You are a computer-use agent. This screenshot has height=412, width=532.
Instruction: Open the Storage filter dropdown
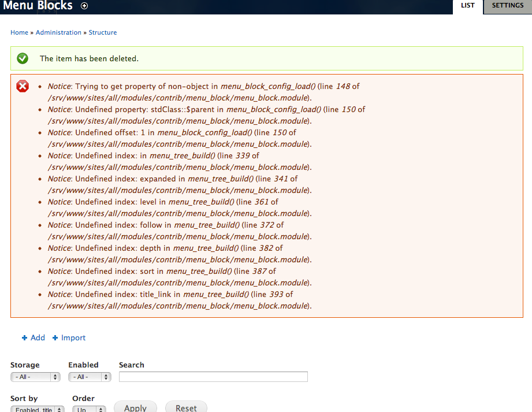35,377
